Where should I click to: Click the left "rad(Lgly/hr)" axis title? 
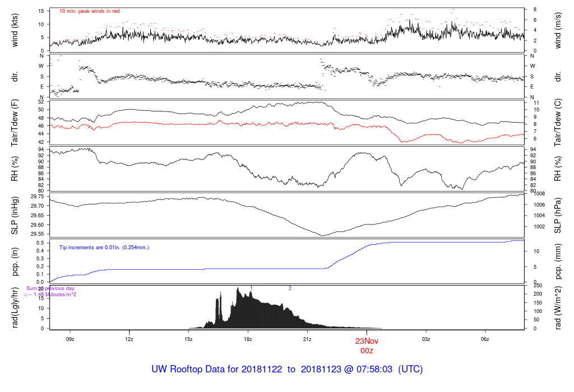(x=15, y=307)
